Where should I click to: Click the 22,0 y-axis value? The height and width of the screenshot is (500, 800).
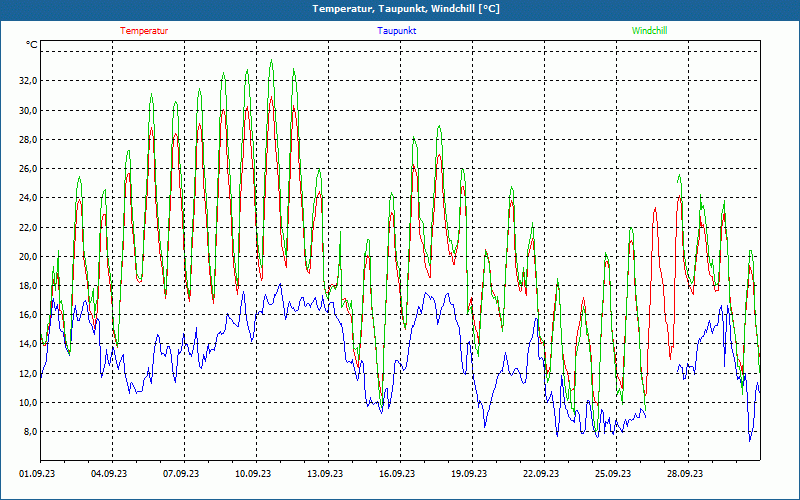[28, 227]
